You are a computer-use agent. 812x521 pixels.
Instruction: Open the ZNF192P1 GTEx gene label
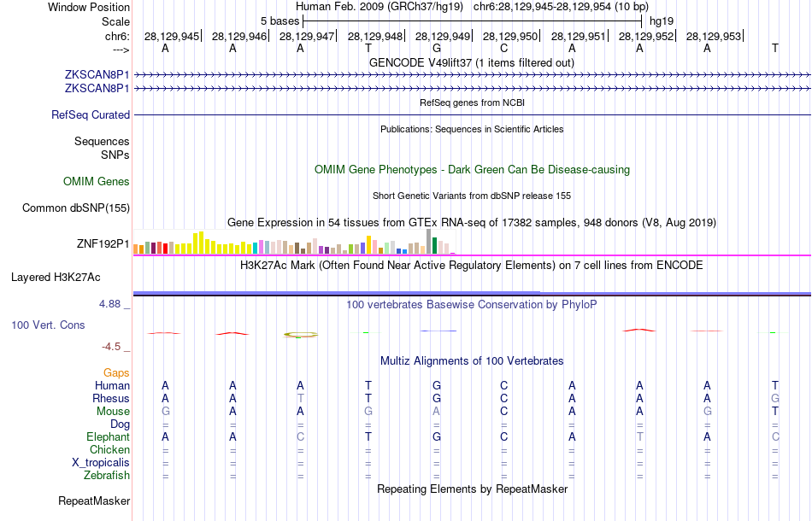click(x=103, y=243)
